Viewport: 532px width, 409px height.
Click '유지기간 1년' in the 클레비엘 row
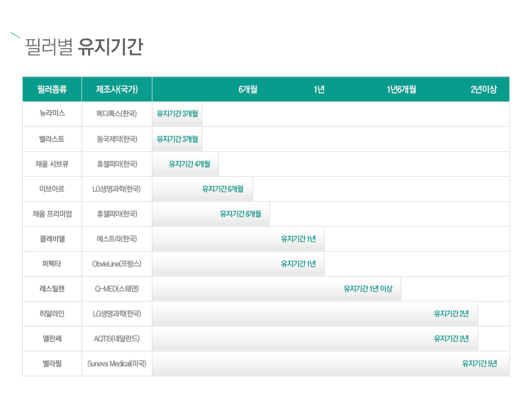[298, 239]
